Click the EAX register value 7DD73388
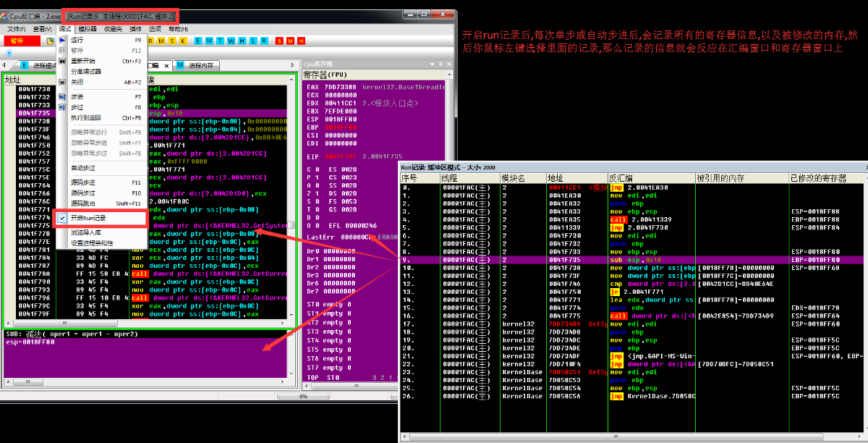The width and height of the screenshot is (868, 443). coord(341,87)
